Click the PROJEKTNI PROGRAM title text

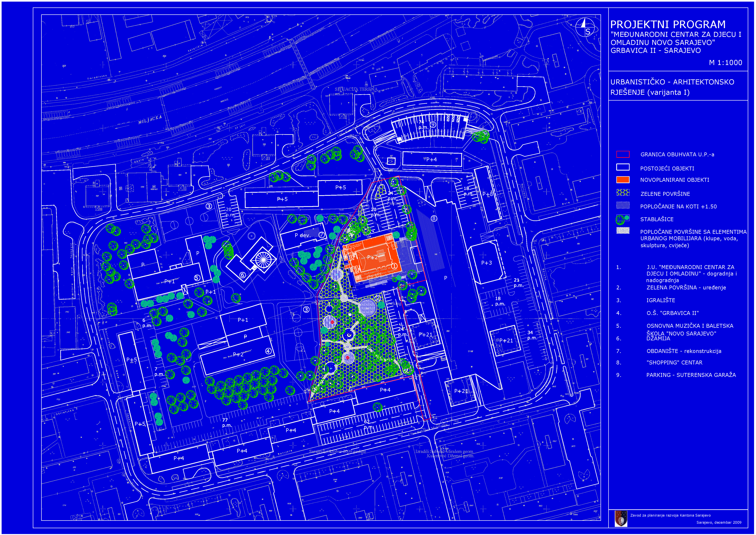668,24
